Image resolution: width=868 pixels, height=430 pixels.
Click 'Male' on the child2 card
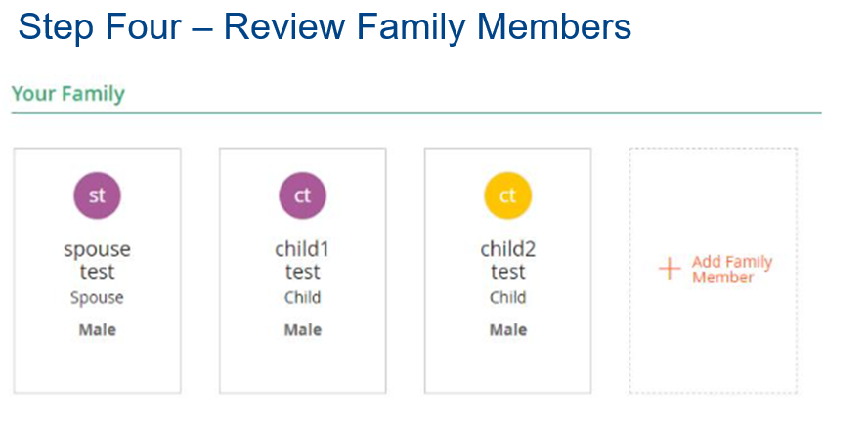(508, 330)
